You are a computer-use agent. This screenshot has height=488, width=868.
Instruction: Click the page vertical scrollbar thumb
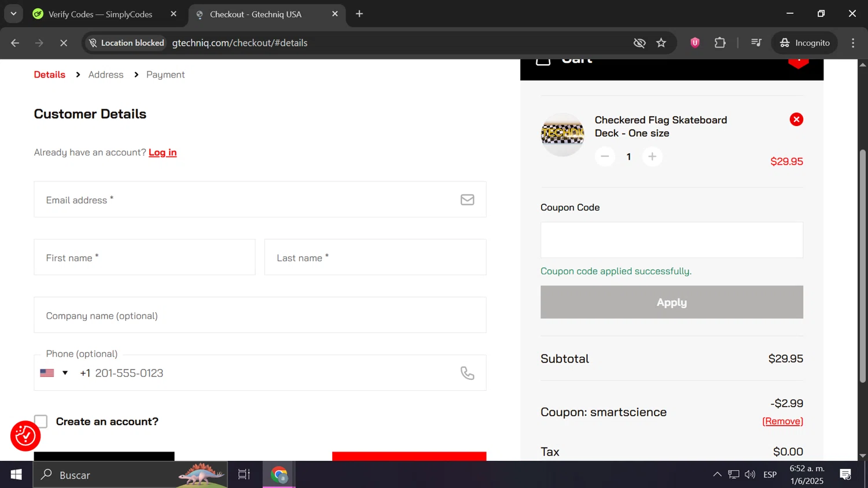point(862,266)
